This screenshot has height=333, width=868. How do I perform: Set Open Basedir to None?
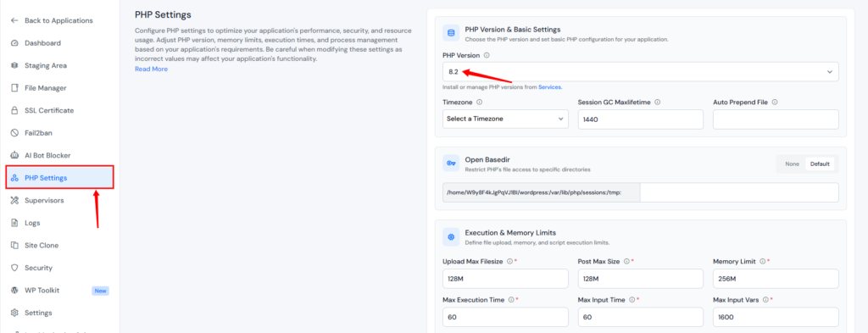pos(793,164)
